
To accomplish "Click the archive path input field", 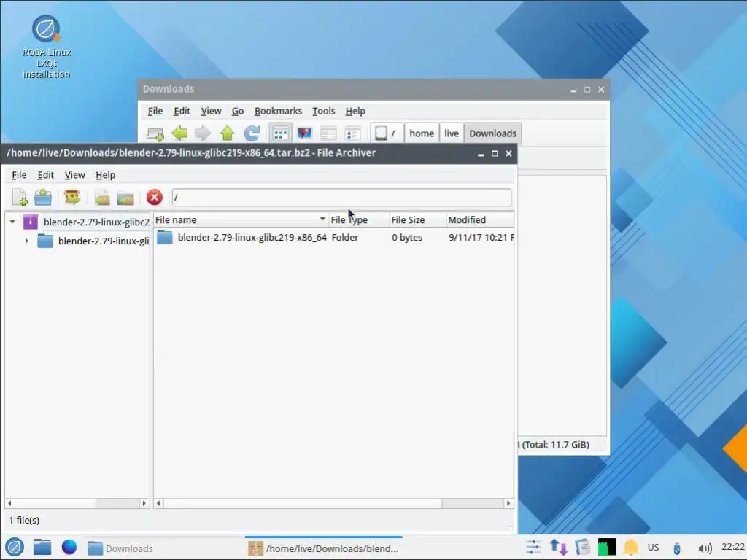I will [x=341, y=197].
